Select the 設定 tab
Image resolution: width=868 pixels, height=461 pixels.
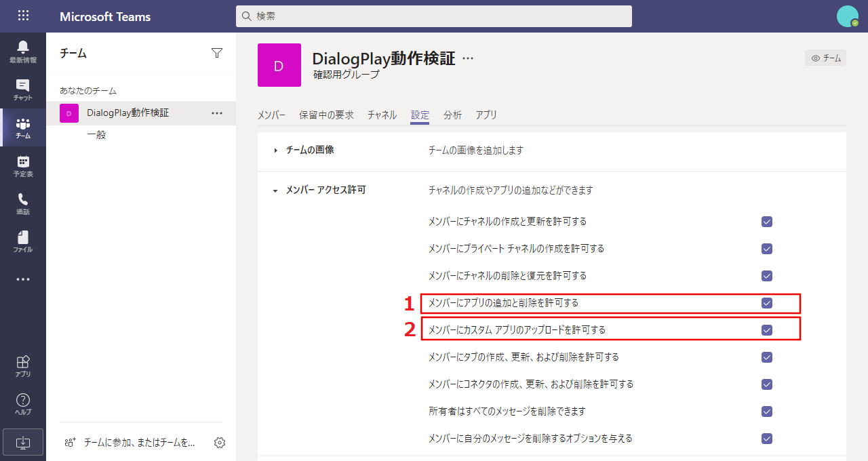(x=420, y=115)
